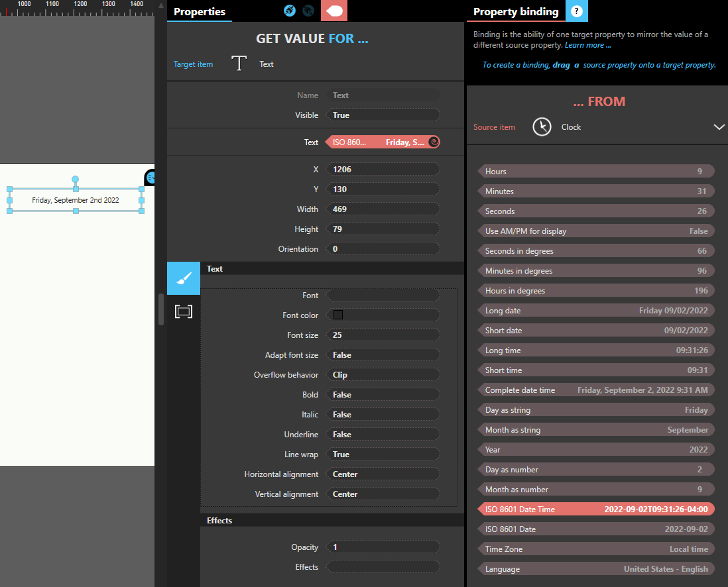Open the Overflow behavior Clip selector
This screenshot has height=587, width=728.
click(x=383, y=375)
